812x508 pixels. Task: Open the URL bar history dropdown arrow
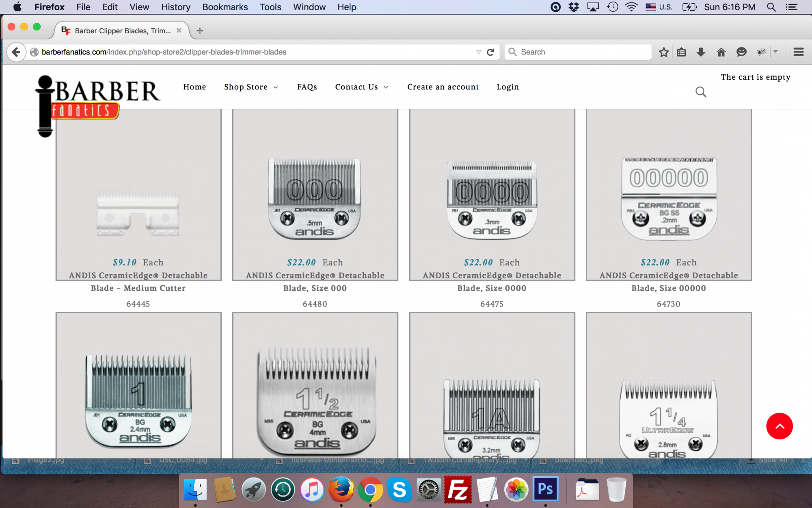click(479, 52)
